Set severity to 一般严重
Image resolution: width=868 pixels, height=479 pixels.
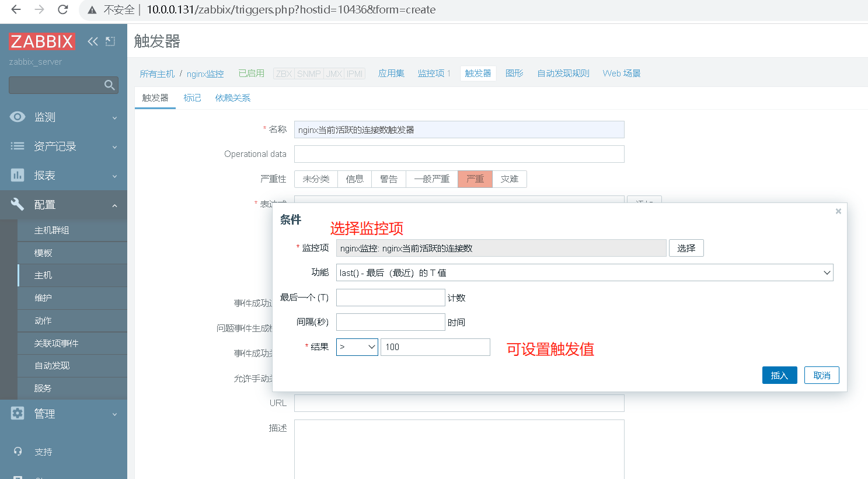pos(432,179)
